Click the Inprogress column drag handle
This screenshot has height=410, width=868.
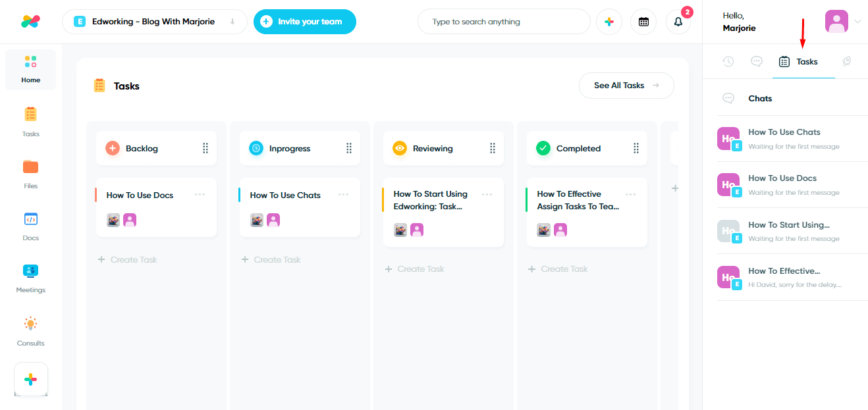pos(349,148)
